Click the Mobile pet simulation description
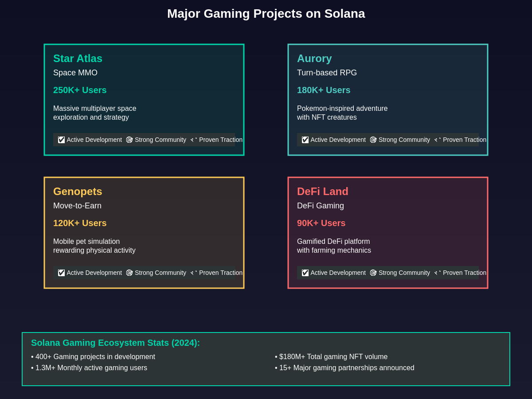This screenshot has width=532, height=399. point(94,246)
